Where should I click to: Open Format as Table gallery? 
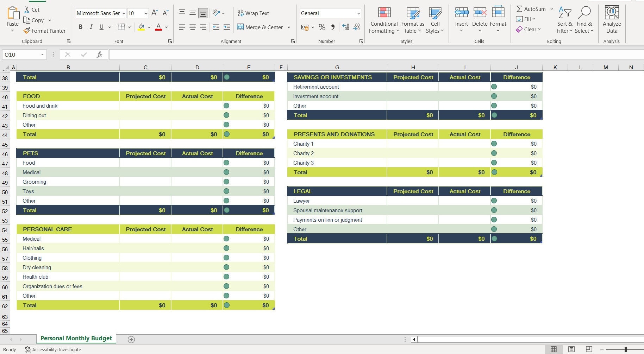point(413,20)
